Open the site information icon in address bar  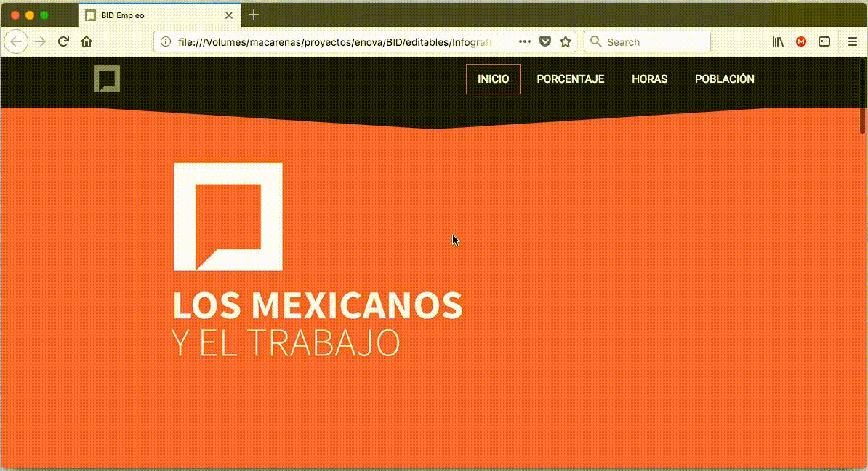point(166,42)
